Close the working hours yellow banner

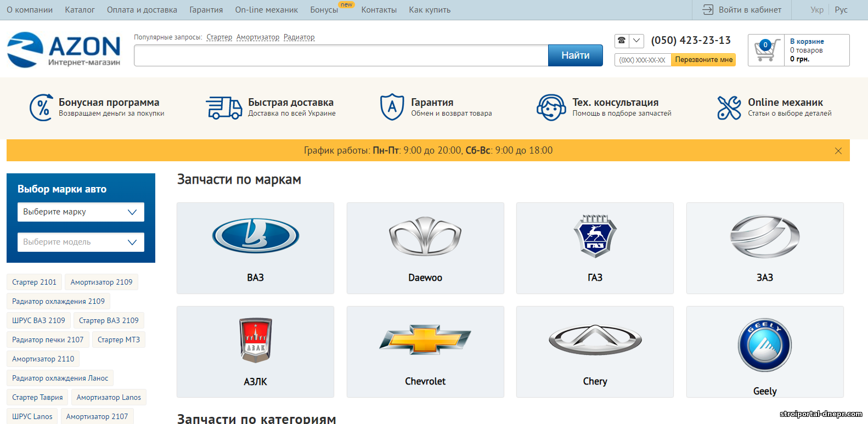[838, 151]
